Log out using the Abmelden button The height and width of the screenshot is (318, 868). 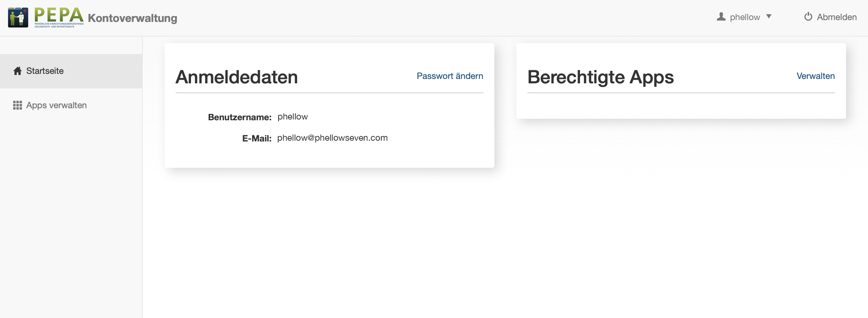pyautogui.click(x=837, y=17)
